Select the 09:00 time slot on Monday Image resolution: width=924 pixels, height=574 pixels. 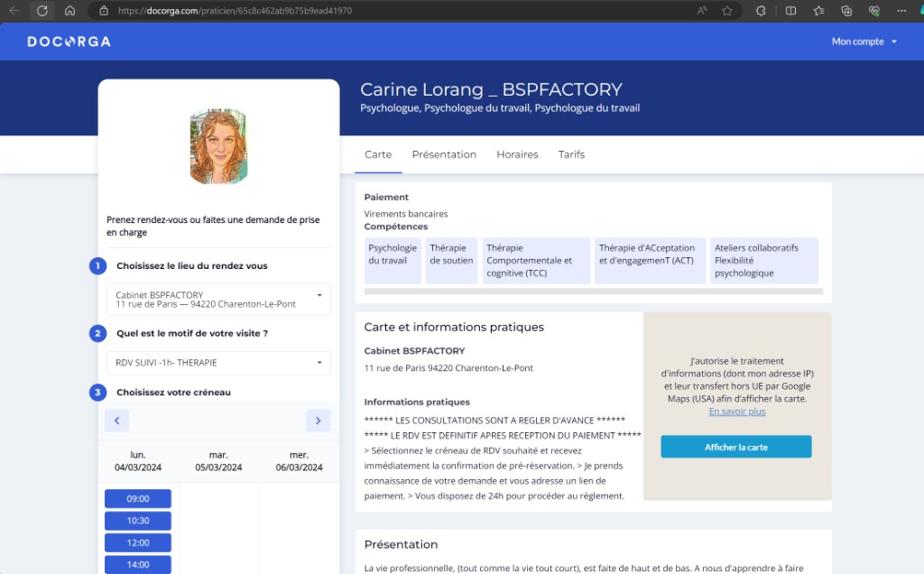click(x=138, y=499)
